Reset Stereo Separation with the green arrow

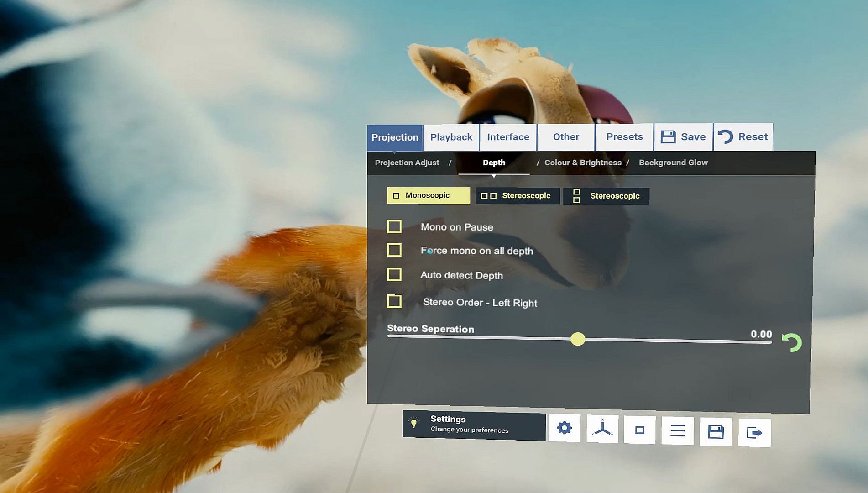coord(792,342)
